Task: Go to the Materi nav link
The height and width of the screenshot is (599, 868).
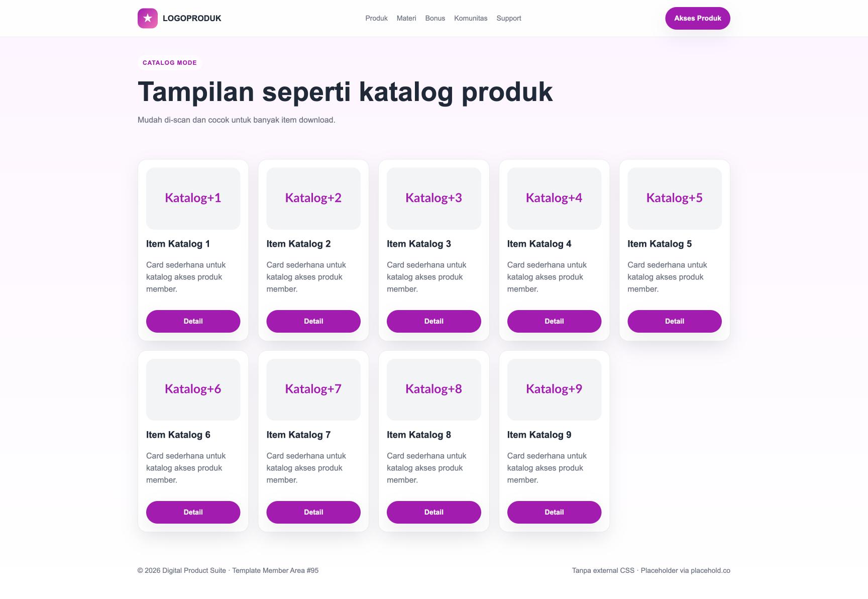Action: pyautogui.click(x=406, y=19)
